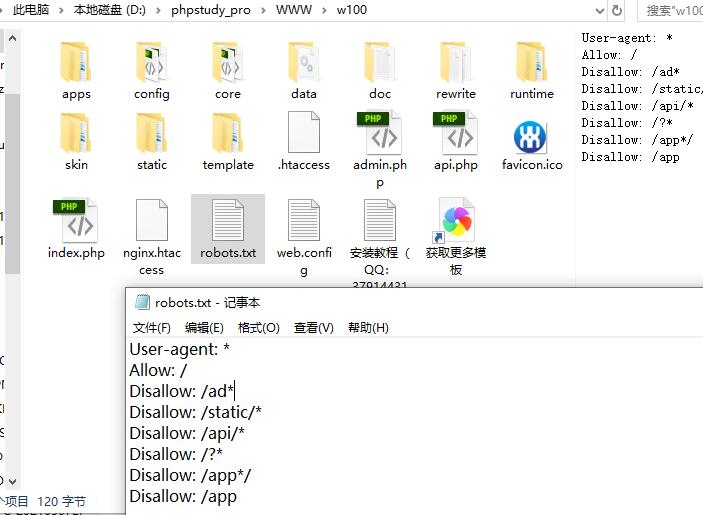Open the rewrite folder
703x515 pixels.
(456, 64)
